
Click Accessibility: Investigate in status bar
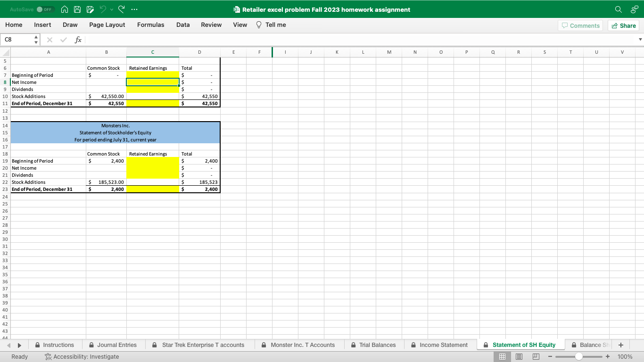(82, 357)
